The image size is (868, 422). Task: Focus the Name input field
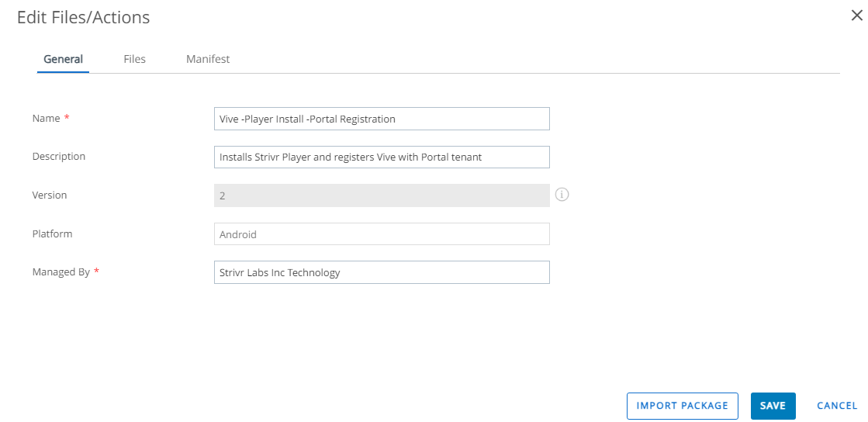point(382,119)
